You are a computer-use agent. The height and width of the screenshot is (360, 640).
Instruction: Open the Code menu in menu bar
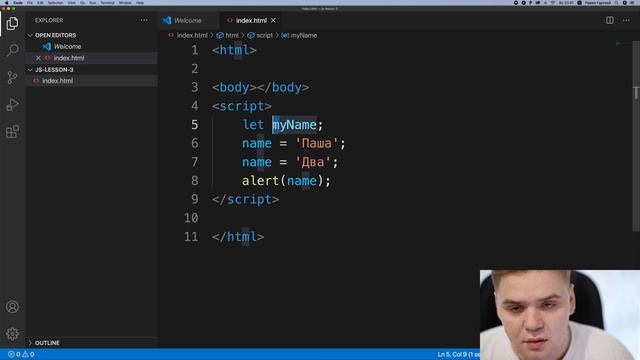point(18,3)
